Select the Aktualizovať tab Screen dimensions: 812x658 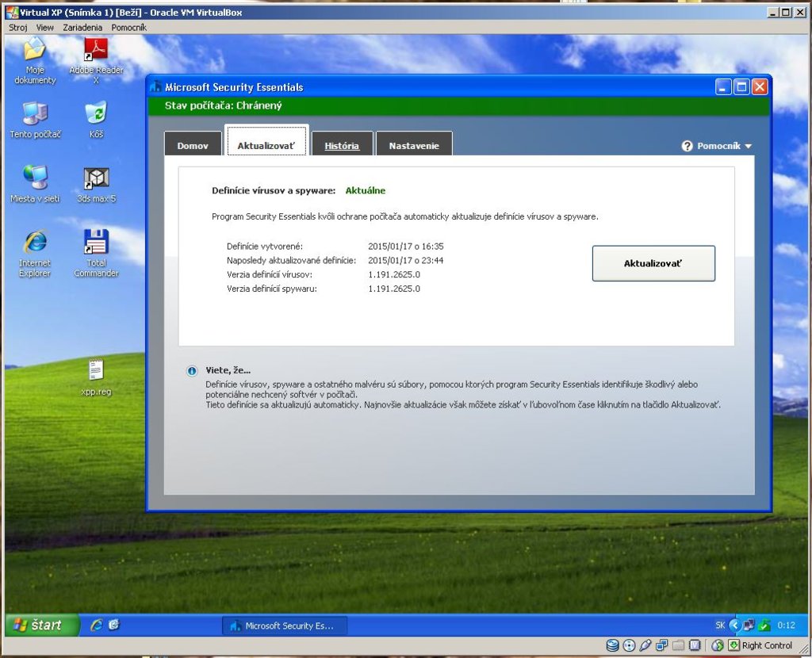[266, 140]
